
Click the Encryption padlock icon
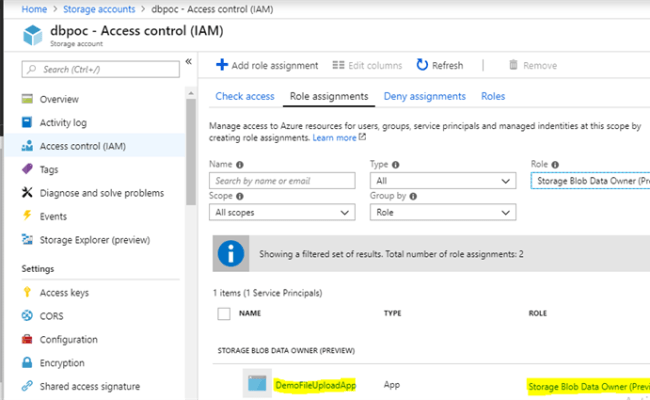[27, 362]
